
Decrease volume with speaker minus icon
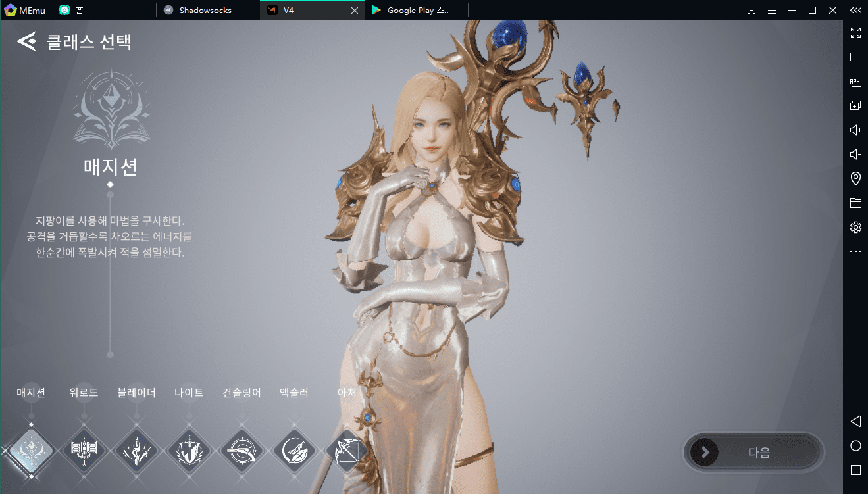855,155
